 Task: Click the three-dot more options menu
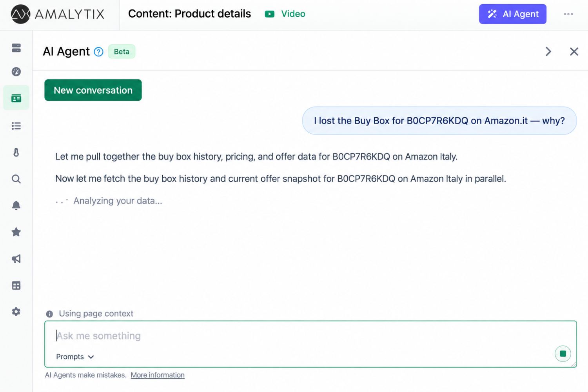568,14
